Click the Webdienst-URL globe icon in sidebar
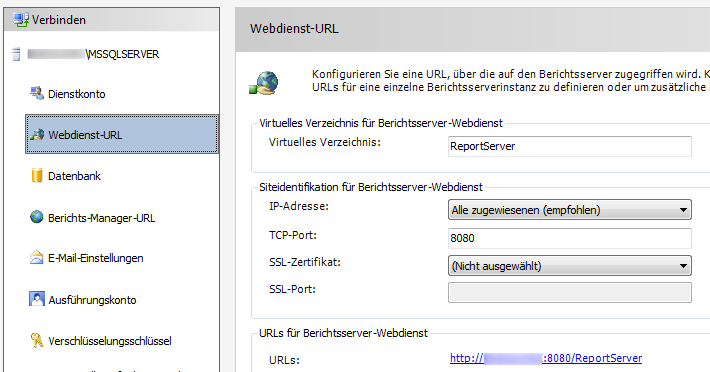The height and width of the screenshot is (372, 710). 37,134
